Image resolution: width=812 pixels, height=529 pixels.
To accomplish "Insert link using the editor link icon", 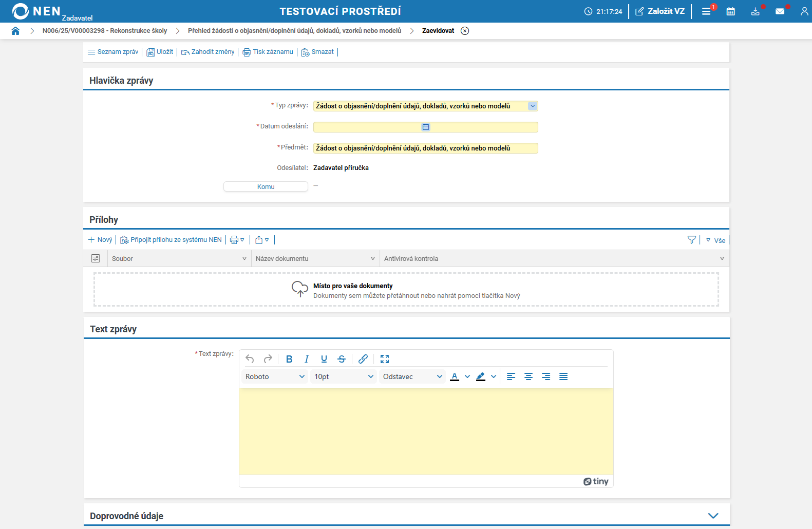I will pyautogui.click(x=363, y=359).
